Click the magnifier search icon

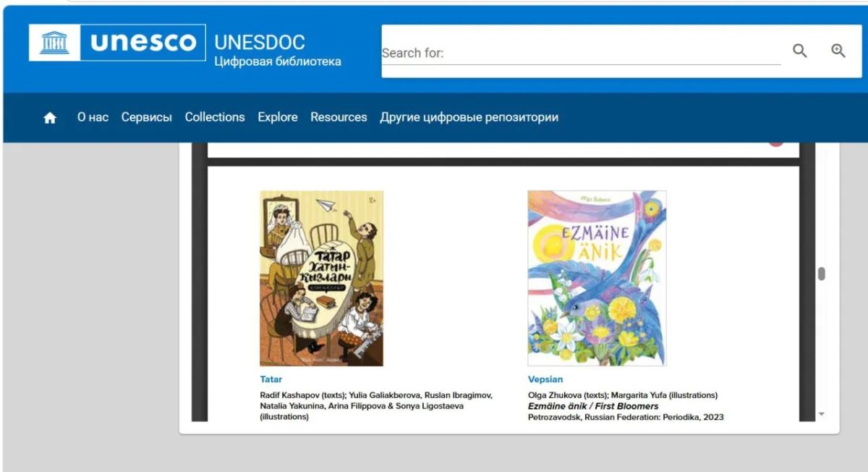pos(799,51)
